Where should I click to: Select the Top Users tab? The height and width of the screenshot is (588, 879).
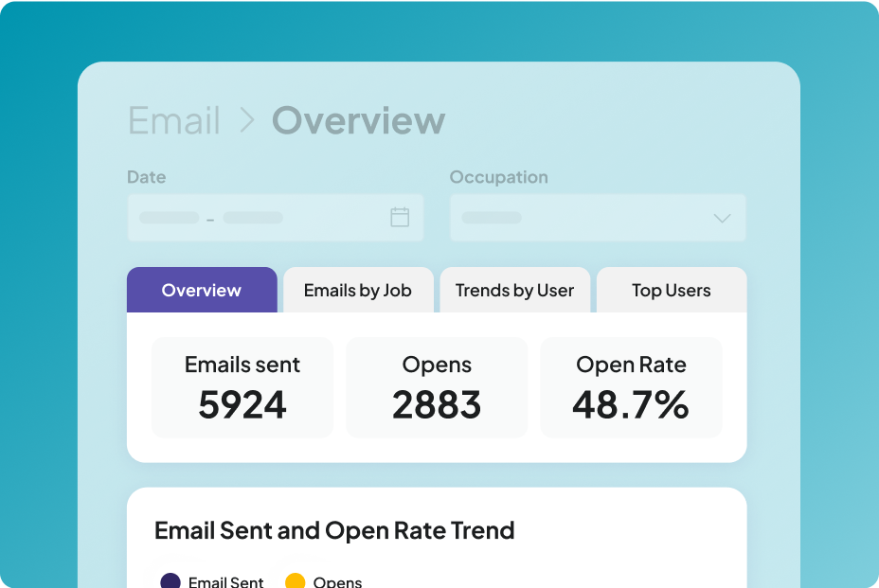click(671, 291)
